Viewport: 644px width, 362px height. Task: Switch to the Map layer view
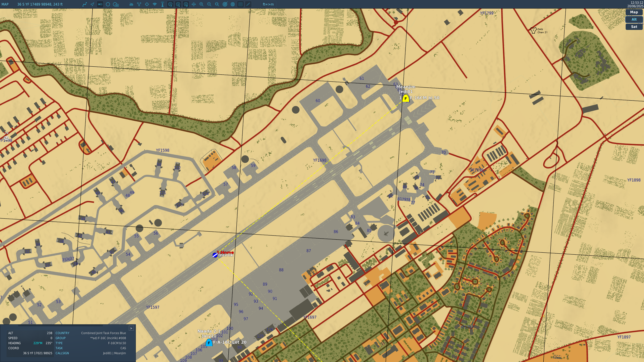click(x=634, y=12)
